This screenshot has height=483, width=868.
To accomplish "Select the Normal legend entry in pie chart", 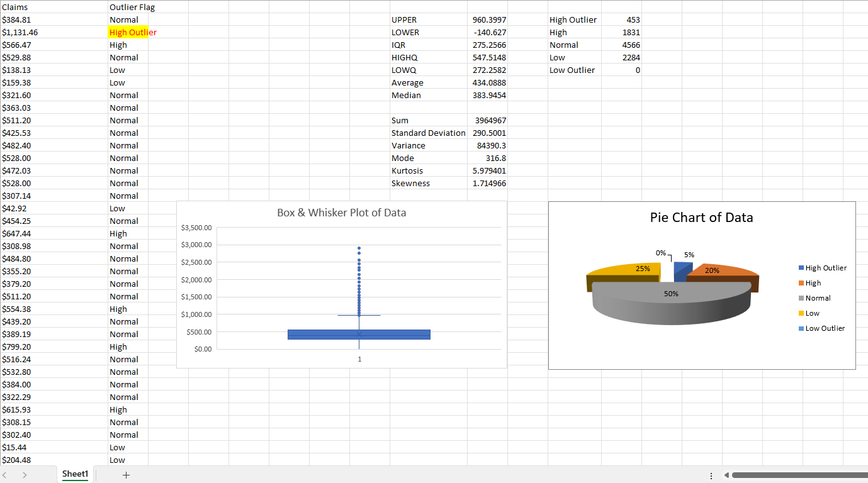I will tap(818, 298).
